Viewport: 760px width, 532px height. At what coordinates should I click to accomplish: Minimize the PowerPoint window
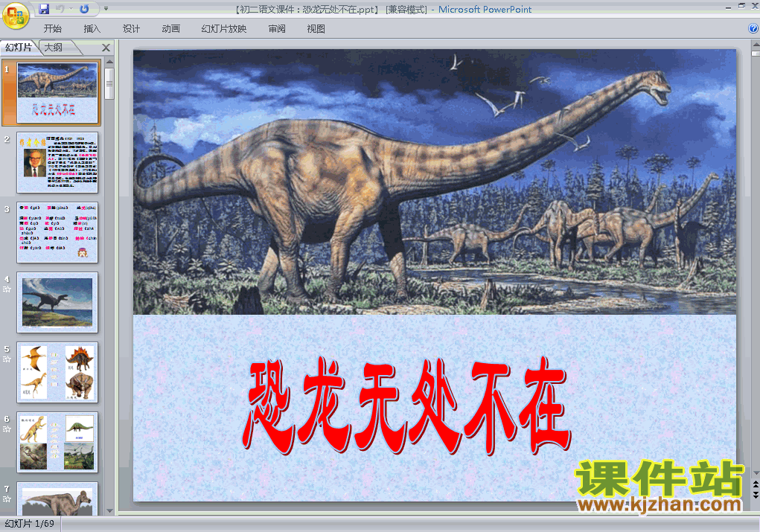point(729,7)
